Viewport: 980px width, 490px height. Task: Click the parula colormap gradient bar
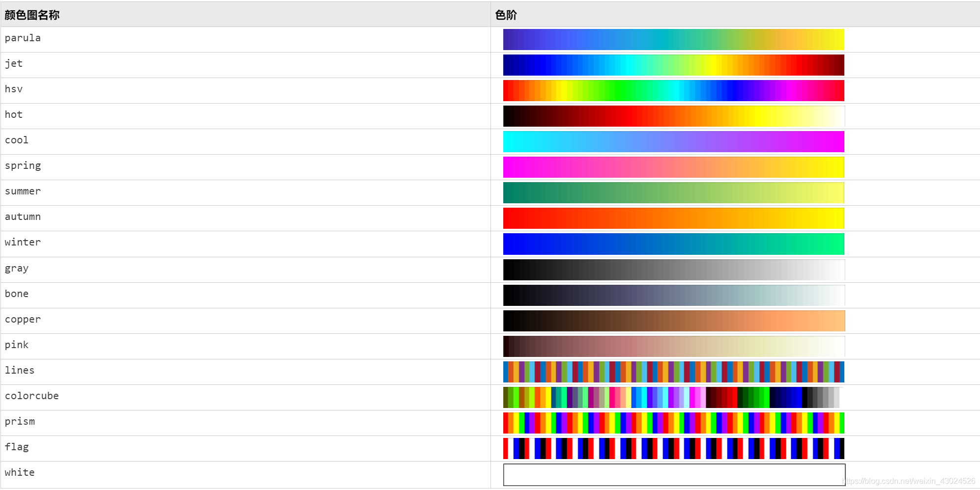pyautogui.click(x=673, y=39)
